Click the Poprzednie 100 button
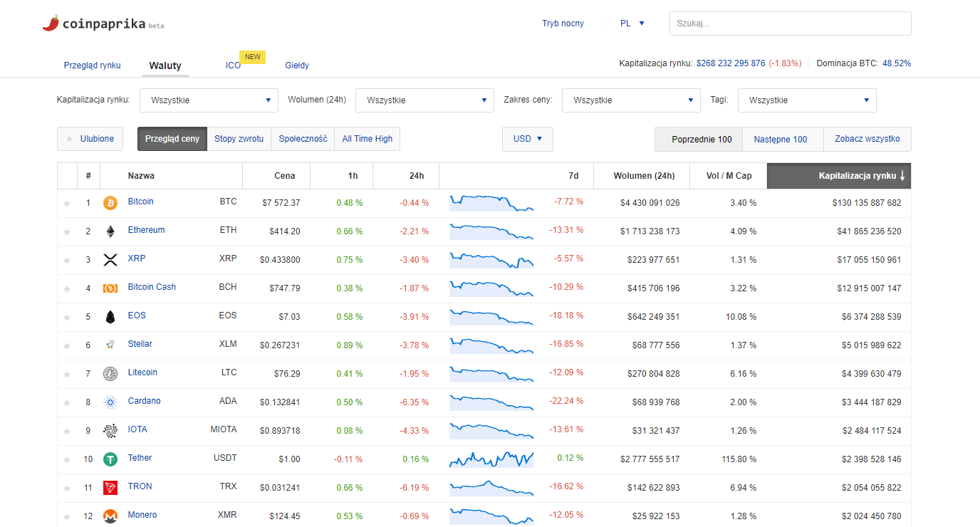The height and width of the screenshot is (527, 980). click(x=699, y=139)
